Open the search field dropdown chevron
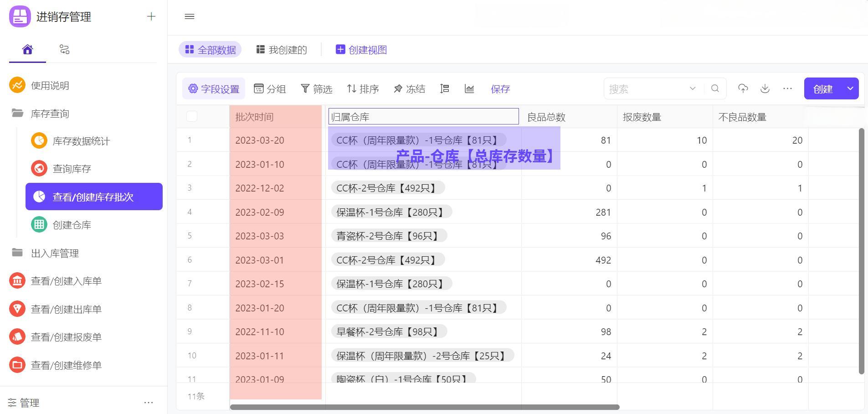868x414 pixels. tap(693, 88)
